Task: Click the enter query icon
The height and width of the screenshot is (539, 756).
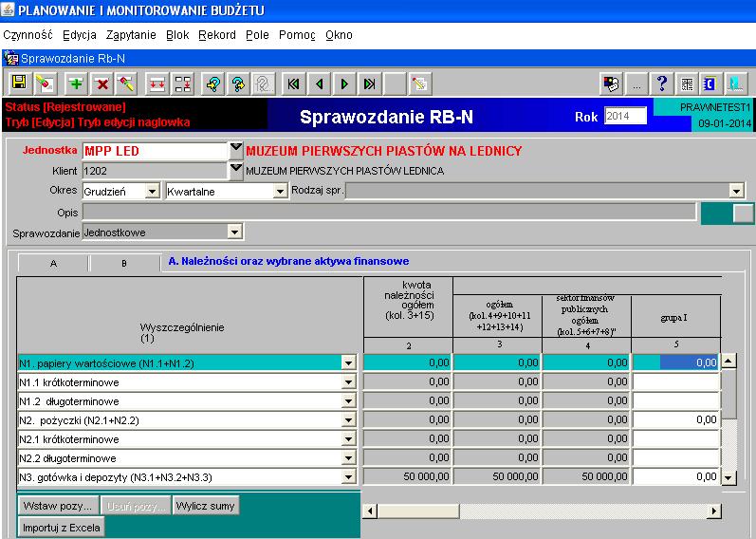Action: click(212, 84)
